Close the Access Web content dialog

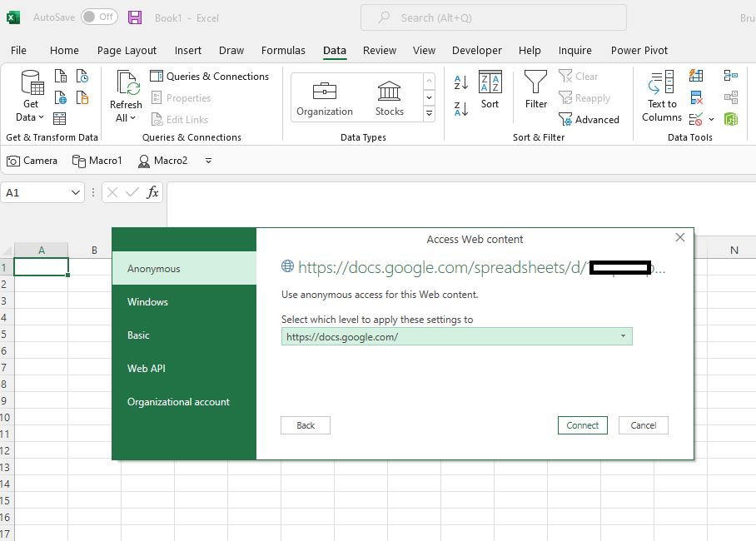[680, 237]
